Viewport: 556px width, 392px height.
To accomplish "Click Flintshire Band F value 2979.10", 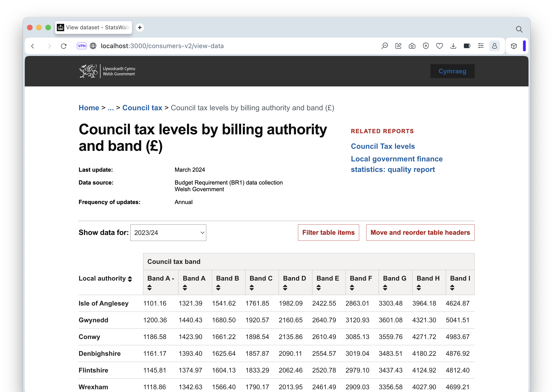I will click(357, 370).
